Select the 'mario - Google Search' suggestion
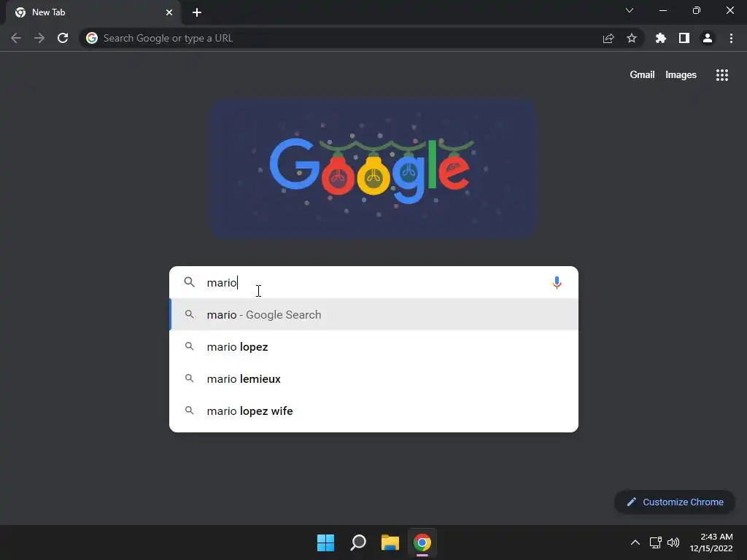 coord(374,314)
